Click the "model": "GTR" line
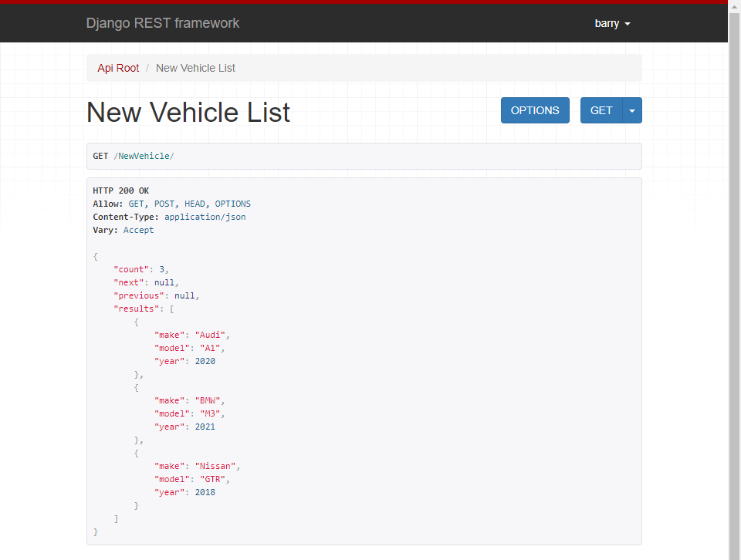 [x=192, y=479]
